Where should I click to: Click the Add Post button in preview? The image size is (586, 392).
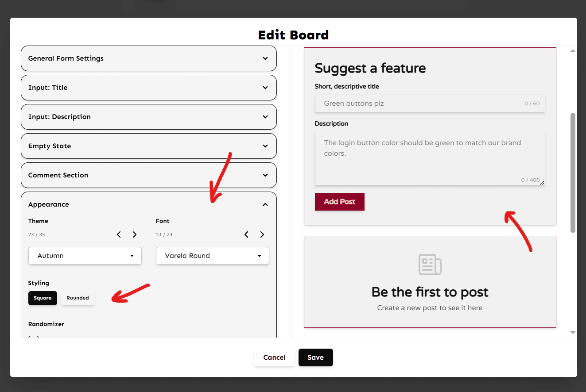pos(339,202)
